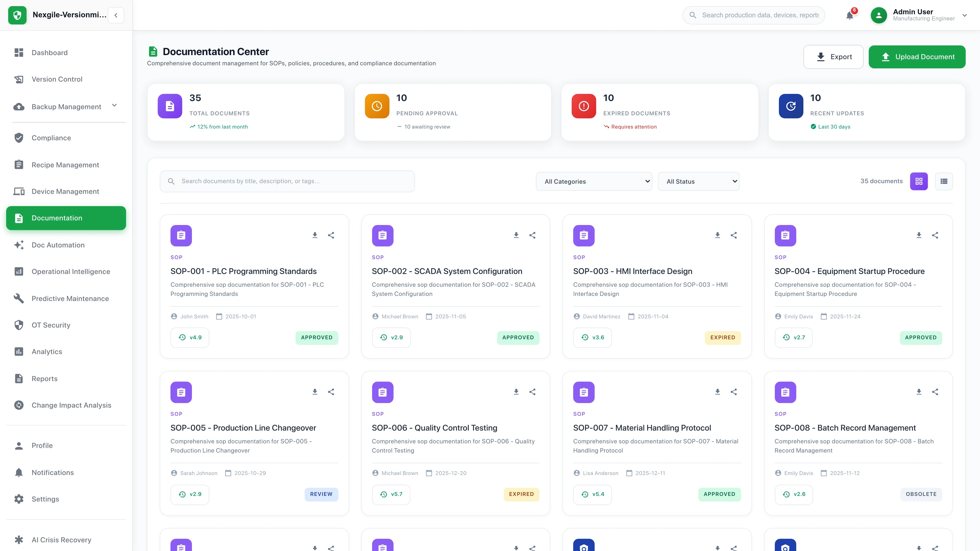
Task: Share SOP-003 - HMI Interface Design
Action: (x=733, y=235)
